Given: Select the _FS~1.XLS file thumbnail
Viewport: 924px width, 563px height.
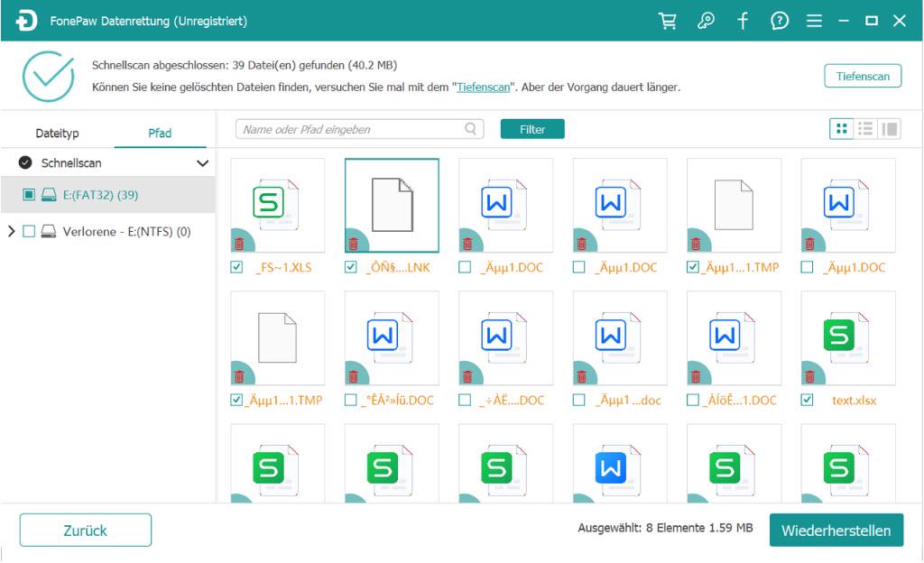Looking at the screenshot, I should click(278, 205).
